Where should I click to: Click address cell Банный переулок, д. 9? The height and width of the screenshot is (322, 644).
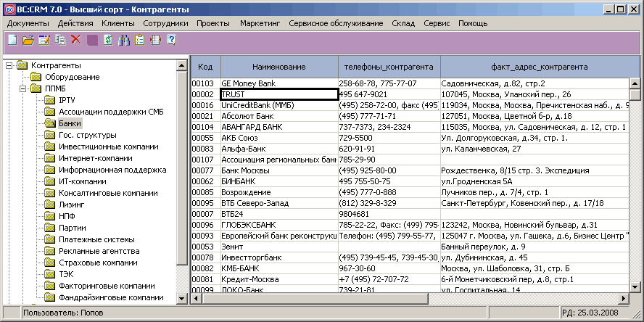(534, 247)
